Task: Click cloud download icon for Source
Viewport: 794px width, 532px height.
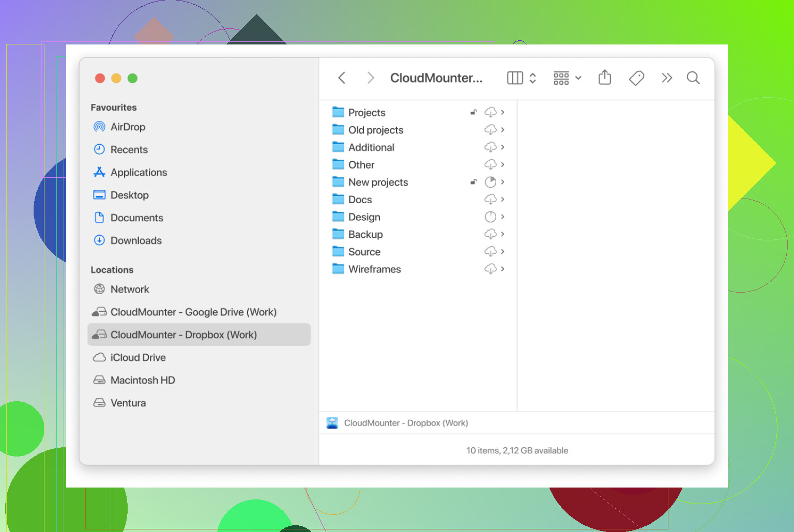Action: (x=491, y=252)
